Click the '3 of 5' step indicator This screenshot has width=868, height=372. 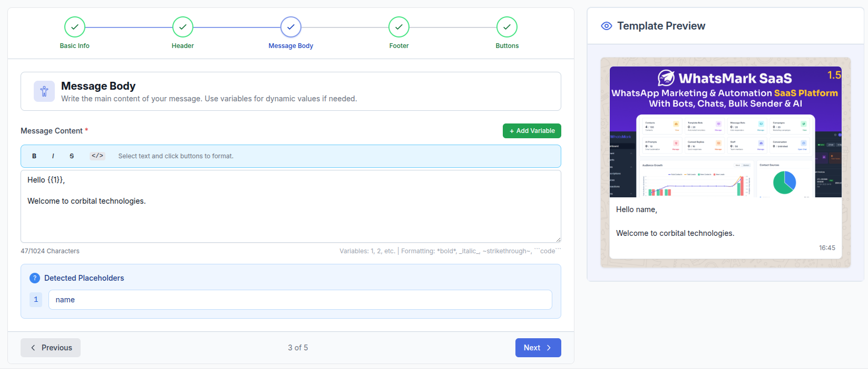click(298, 348)
